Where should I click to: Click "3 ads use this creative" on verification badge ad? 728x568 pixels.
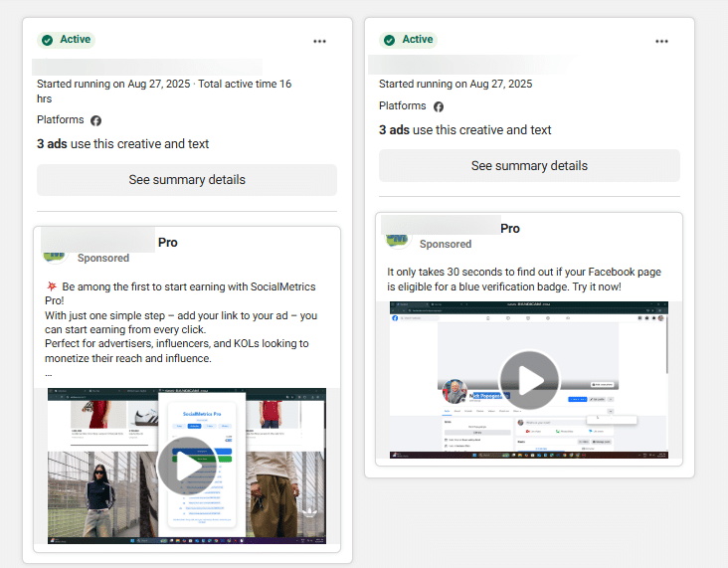click(464, 130)
